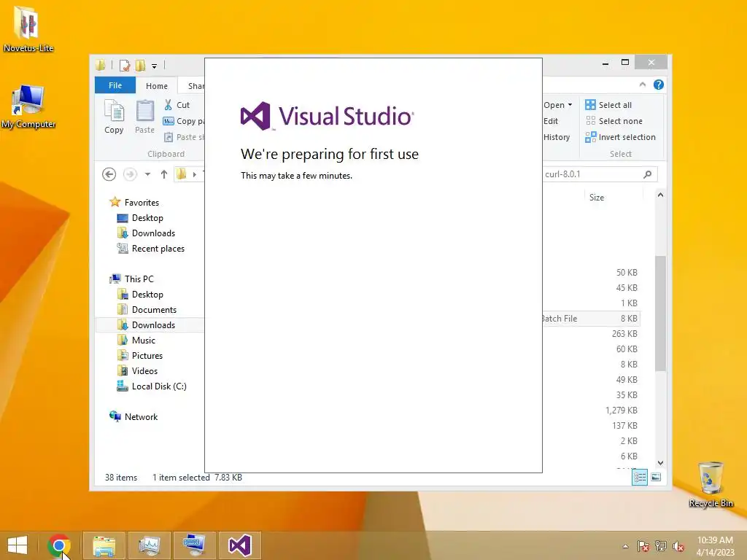
Task: Cut the selected file
Action: [177, 105]
